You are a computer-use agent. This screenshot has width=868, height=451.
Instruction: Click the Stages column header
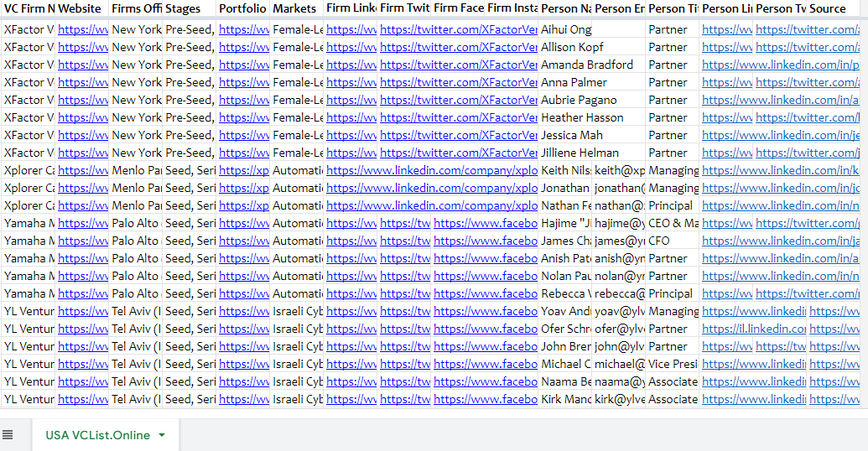tap(190, 8)
